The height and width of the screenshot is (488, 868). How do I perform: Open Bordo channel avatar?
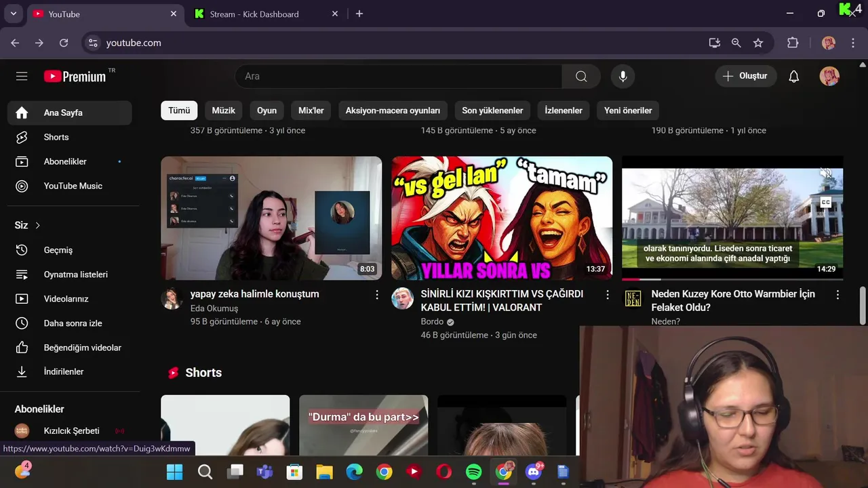(x=402, y=299)
